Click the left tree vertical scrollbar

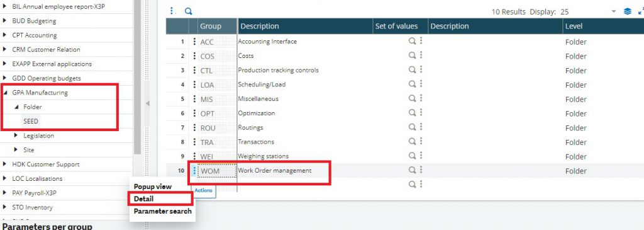click(x=137, y=77)
